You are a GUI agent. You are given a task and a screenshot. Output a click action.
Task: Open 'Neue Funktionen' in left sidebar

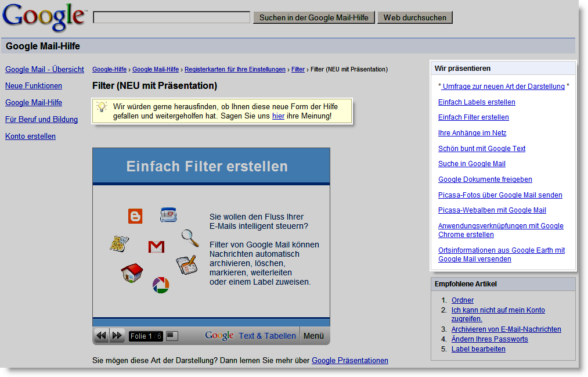coord(34,85)
